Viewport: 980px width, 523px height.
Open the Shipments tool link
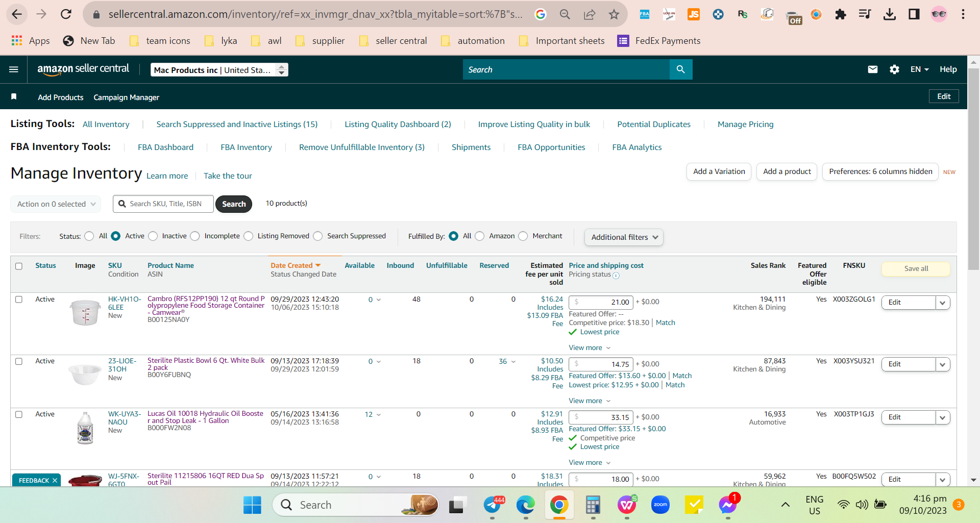pos(471,147)
